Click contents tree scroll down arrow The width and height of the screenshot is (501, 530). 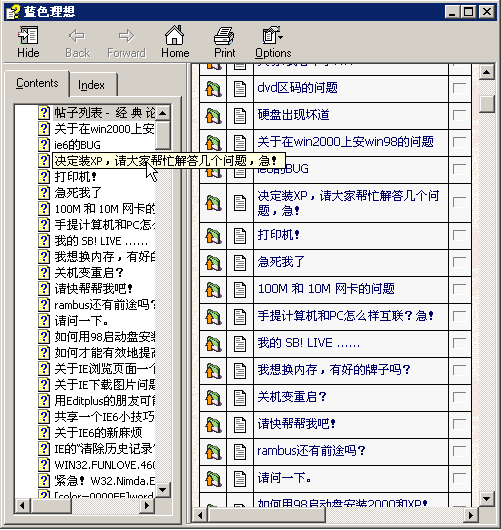pyautogui.click(x=163, y=490)
